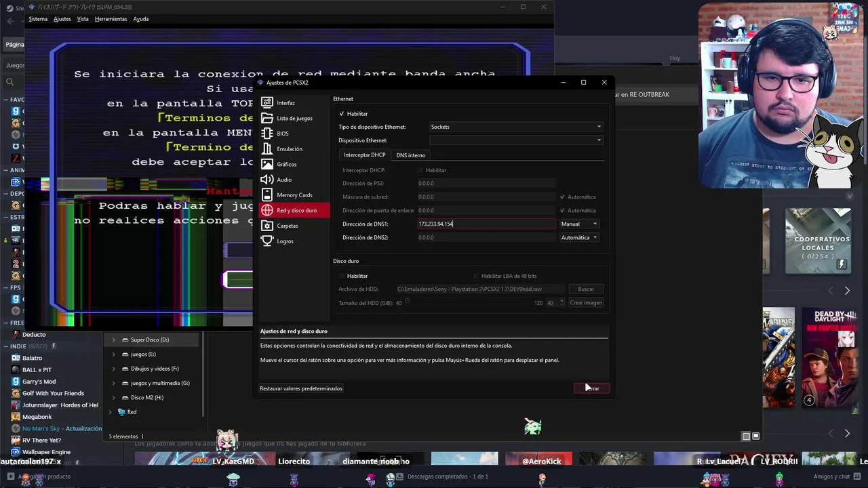Click the PCSX2 logo in settings title bar
868x488 pixels.
[260, 83]
